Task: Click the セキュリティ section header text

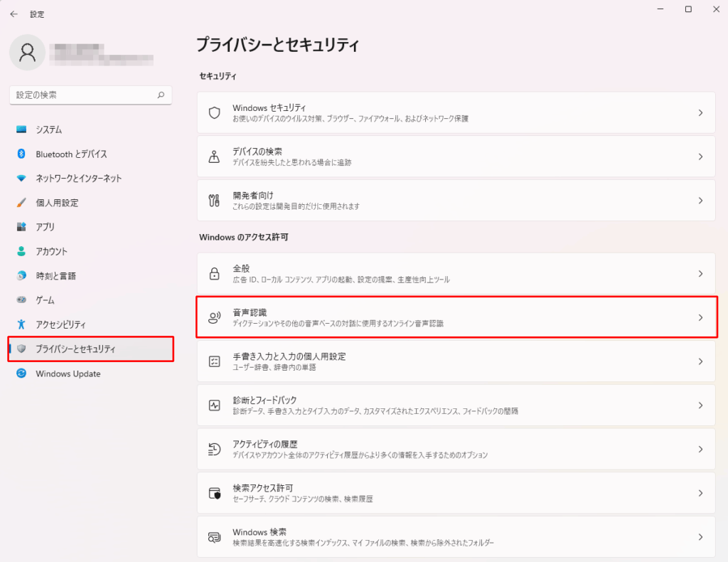Action: click(x=218, y=76)
